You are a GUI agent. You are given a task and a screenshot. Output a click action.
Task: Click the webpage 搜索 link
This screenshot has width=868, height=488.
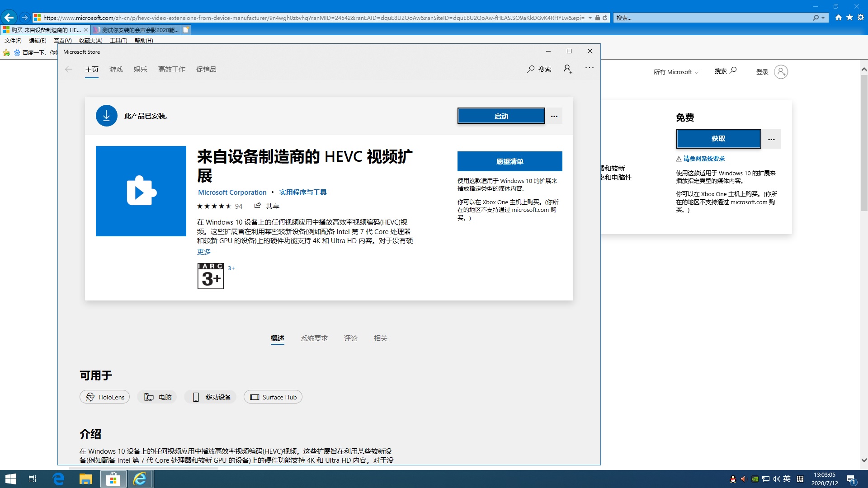tap(726, 71)
